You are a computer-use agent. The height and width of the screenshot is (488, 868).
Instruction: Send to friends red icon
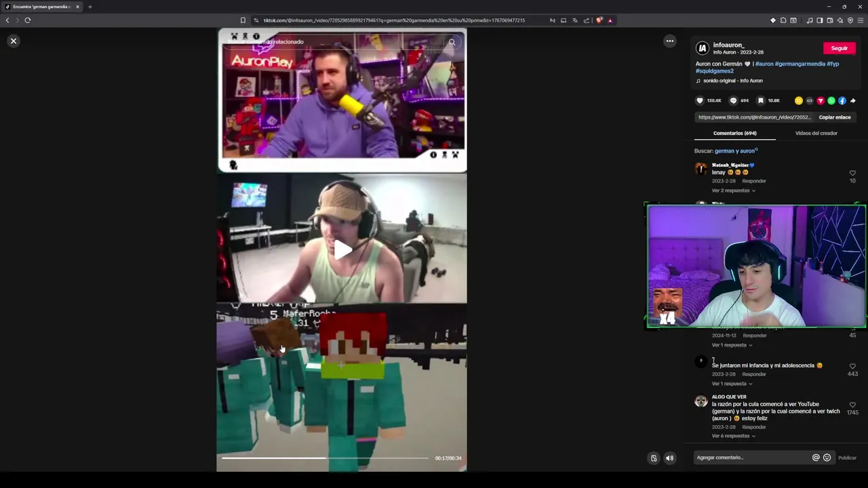point(821,101)
